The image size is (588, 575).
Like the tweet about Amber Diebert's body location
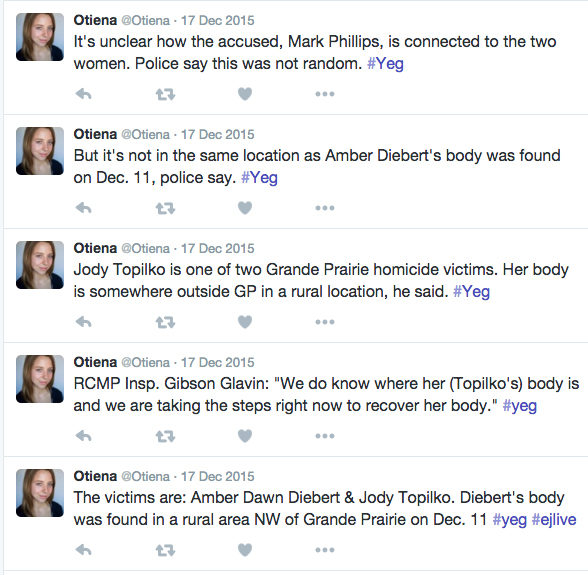[x=245, y=208]
